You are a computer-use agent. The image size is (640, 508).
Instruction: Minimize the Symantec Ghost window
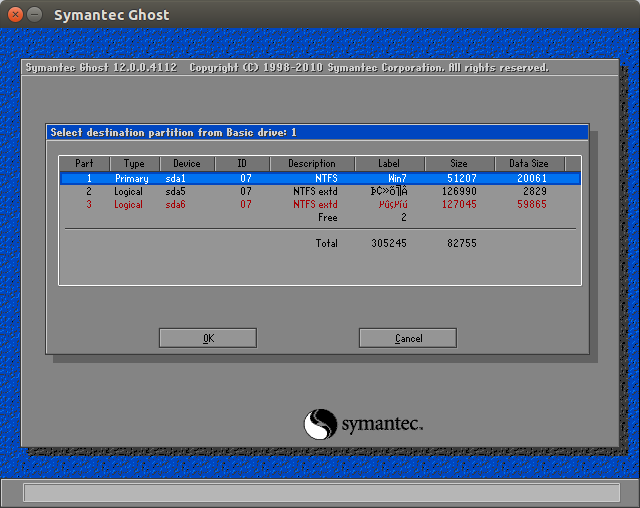35,15
